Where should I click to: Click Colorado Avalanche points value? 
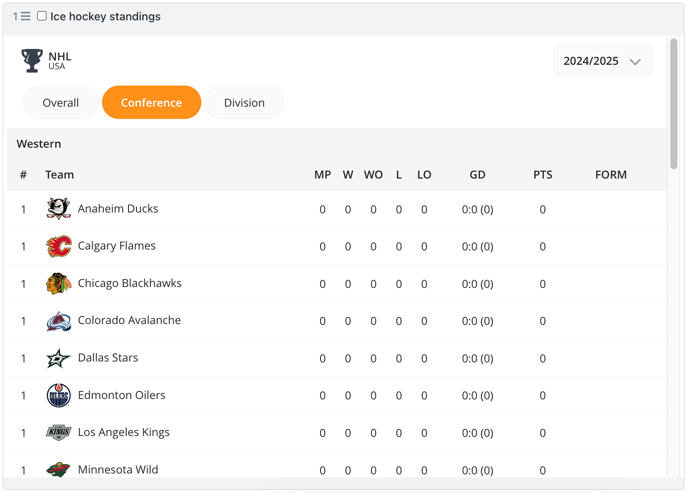tap(543, 321)
